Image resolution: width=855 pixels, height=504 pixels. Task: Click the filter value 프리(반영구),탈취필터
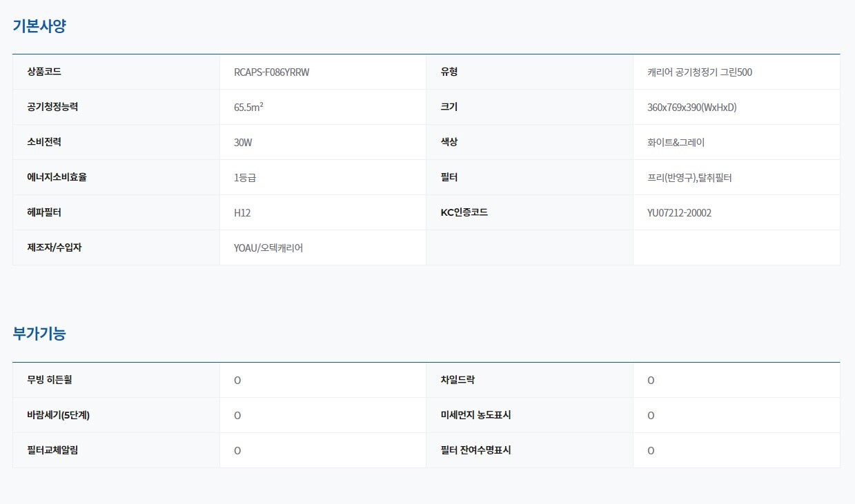tap(689, 178)
